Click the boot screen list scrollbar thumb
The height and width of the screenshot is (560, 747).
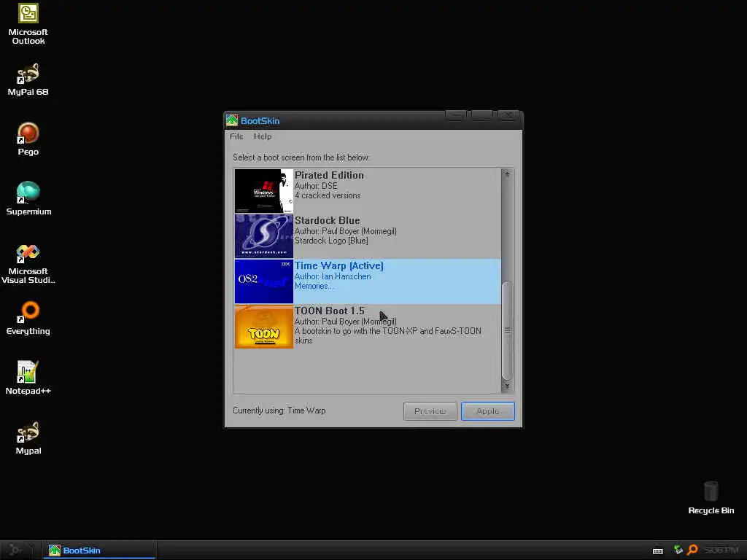[x=508, y=330]
